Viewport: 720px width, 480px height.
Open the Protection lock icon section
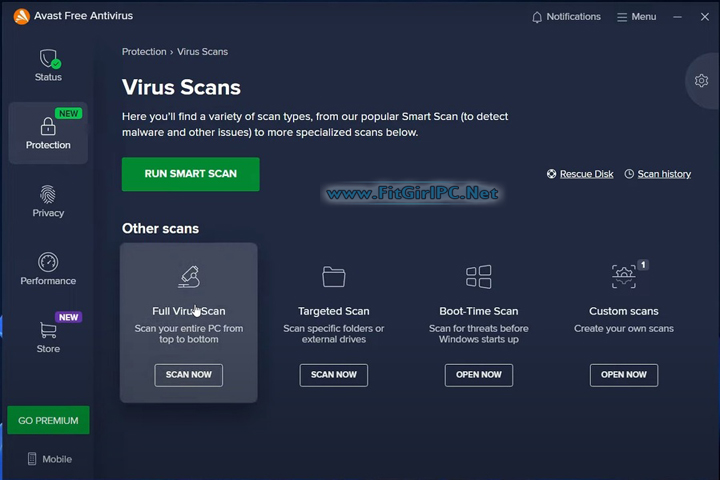pos(48,127)
